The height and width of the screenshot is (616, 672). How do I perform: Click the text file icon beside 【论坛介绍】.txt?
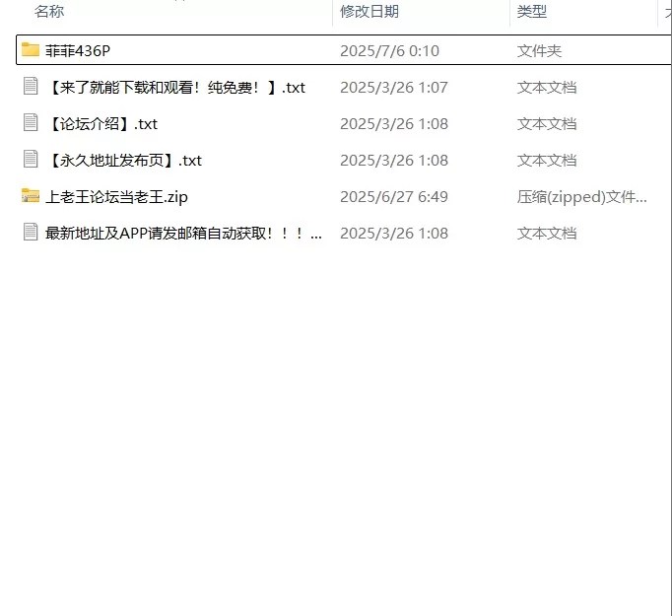pyautogui.click(x=30, y=122)
